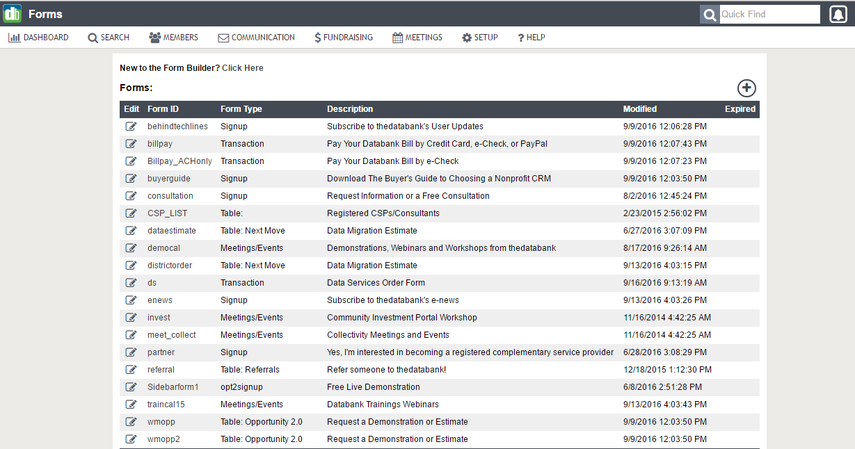The image size is (855, 449).
Task: Edit the consultation form
Action: [131, 196]
